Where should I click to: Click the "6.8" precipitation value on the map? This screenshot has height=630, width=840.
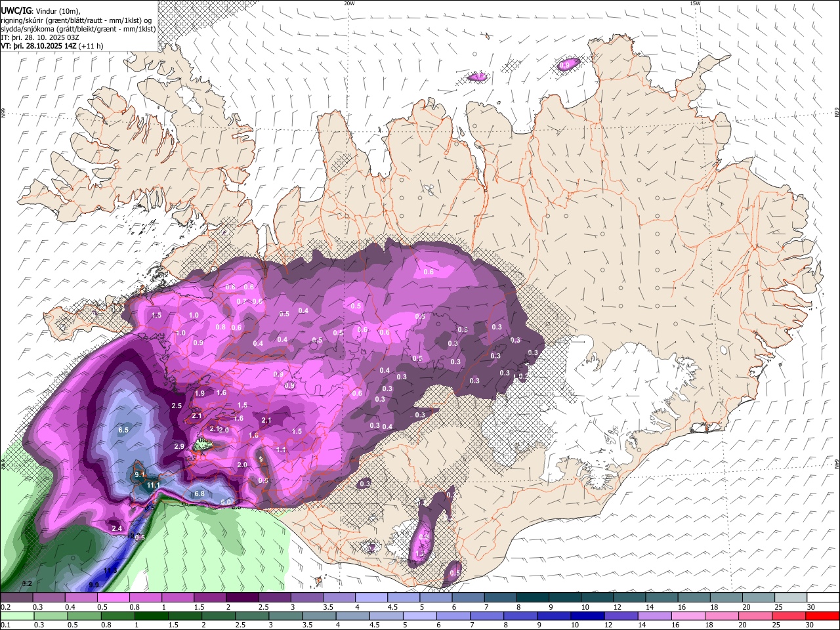199,493
